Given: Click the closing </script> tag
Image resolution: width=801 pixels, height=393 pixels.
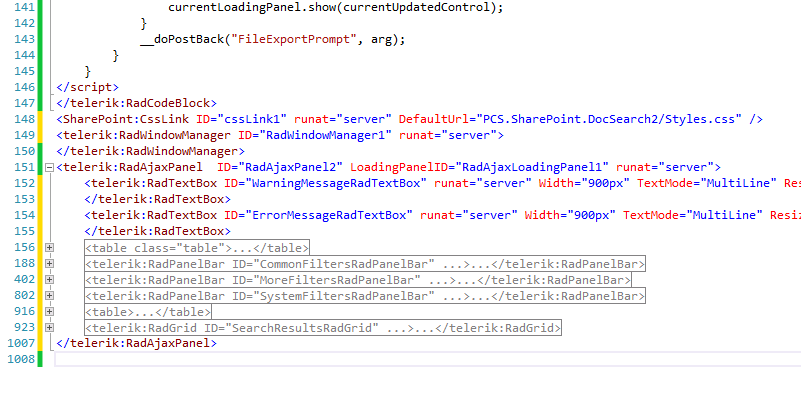Looking at the screenshot, I should [x=87, y=87].
